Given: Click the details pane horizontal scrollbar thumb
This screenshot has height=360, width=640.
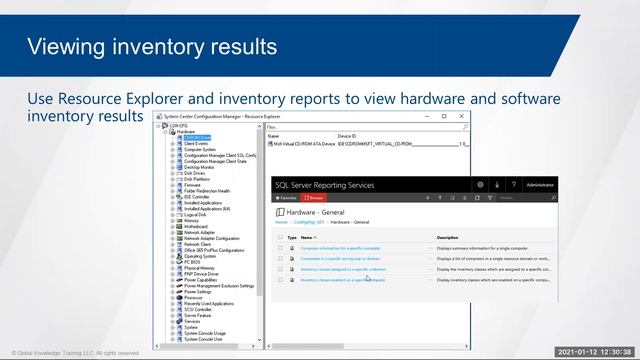Looking at the screenshot, I should (308, 346).
